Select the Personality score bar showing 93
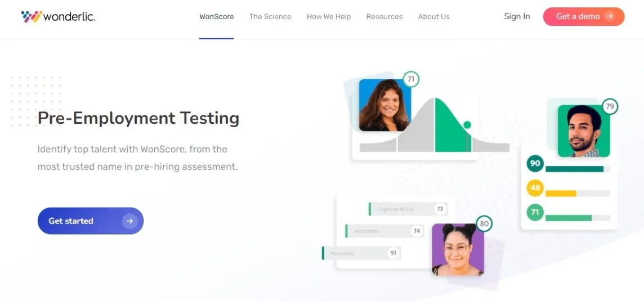This screenshot has width=644, height=301. tap(361, 253)
